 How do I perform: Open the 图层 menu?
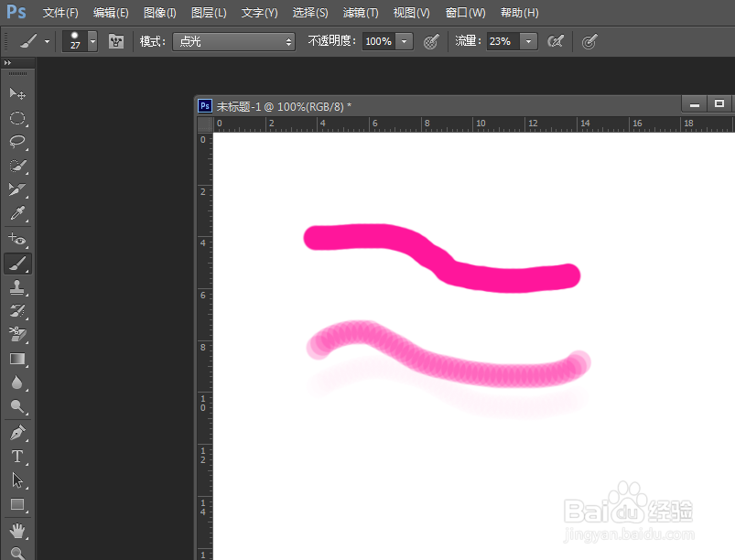209,12
